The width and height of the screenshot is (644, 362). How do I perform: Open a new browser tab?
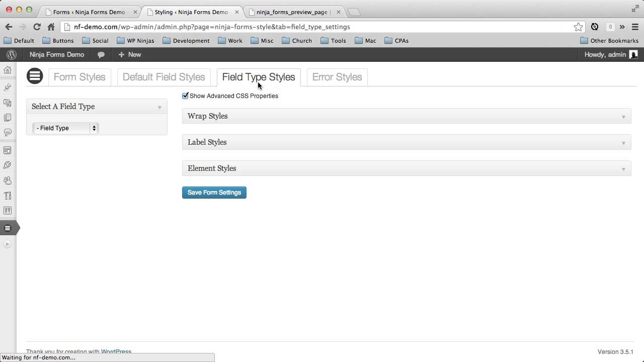coord(354,12)
